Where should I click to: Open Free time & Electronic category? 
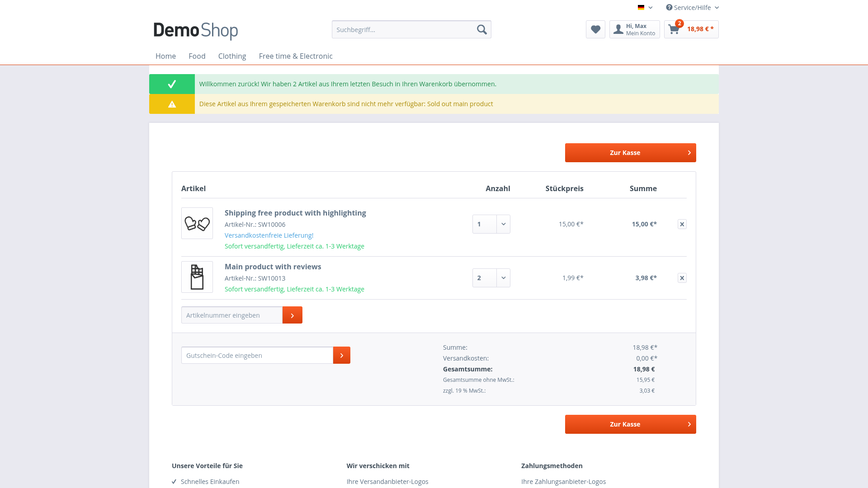pos(296,56)
